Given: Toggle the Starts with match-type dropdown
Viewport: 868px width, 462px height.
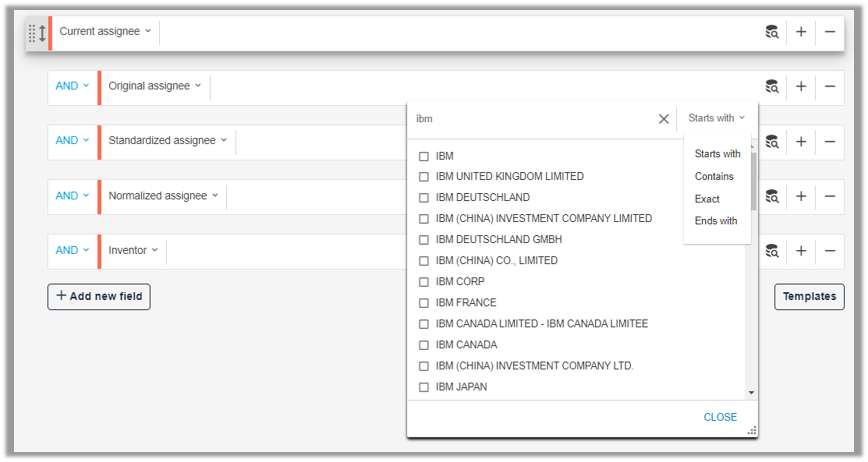Looking at the screenshot, I should click(x=717, y=118).
